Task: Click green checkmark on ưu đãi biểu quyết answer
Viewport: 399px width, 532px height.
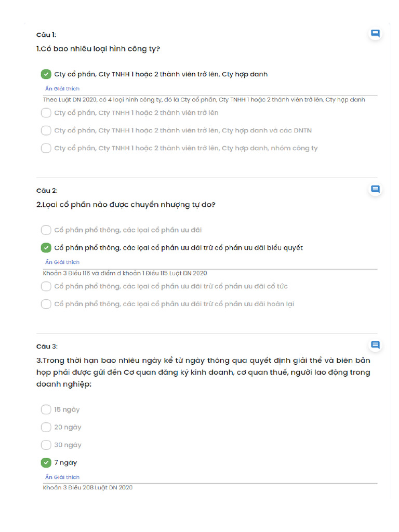Action: [46, 248]
